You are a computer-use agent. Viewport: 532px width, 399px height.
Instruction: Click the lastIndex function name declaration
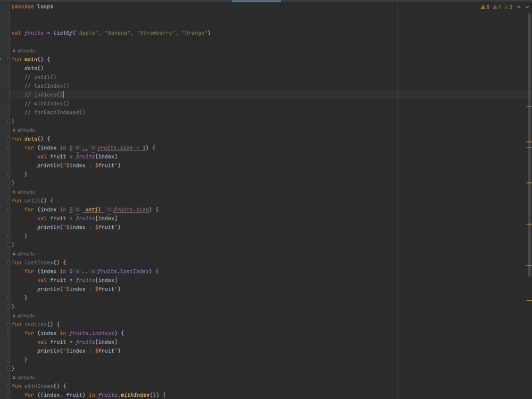[39, 262]
